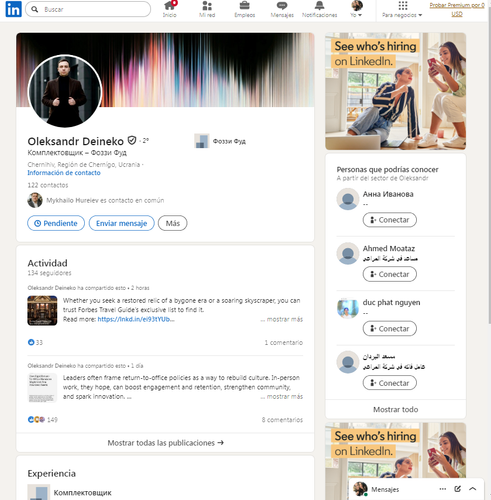Screen dimensions: 491x500
Task: View the 122 contactos list
Action: coord(48,185)
